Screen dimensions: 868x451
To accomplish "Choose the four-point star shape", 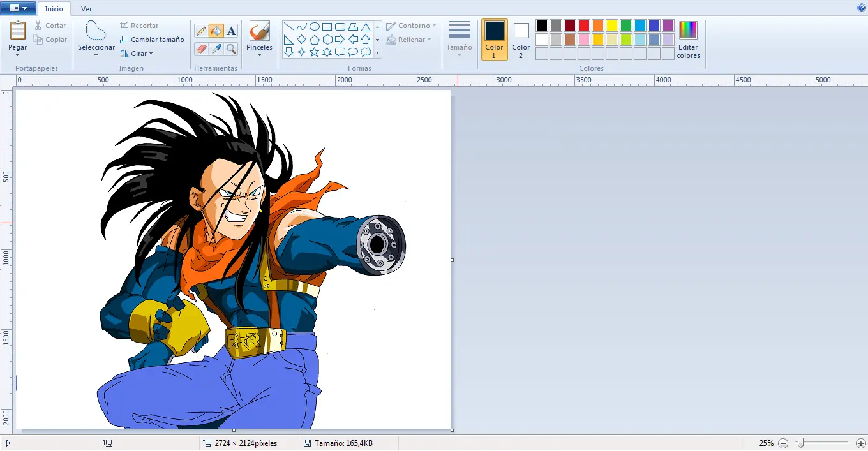I will coord(301,52).
